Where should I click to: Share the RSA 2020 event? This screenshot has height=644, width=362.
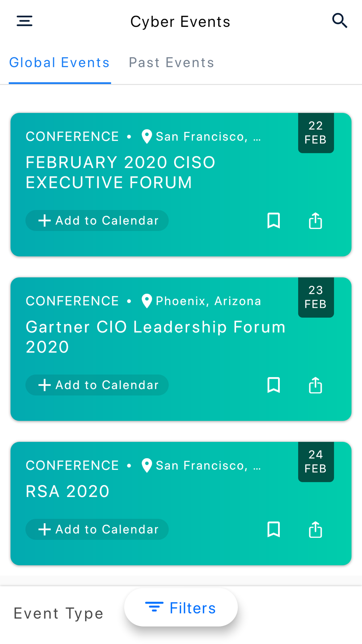315,530
